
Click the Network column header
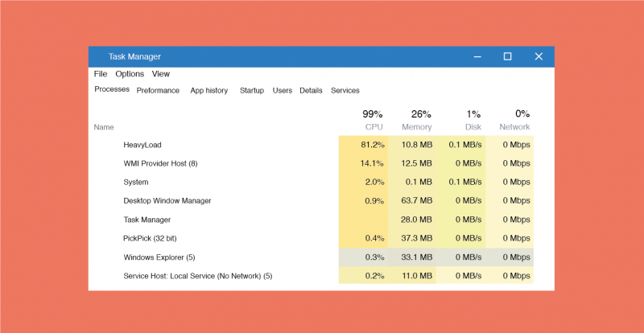(514, 127)
